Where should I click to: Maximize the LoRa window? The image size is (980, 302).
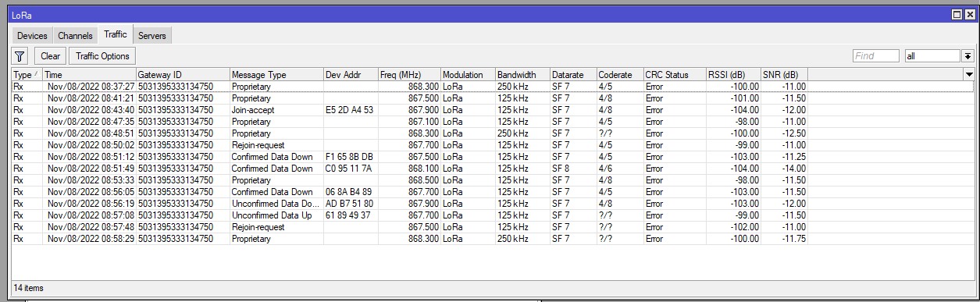957,15
